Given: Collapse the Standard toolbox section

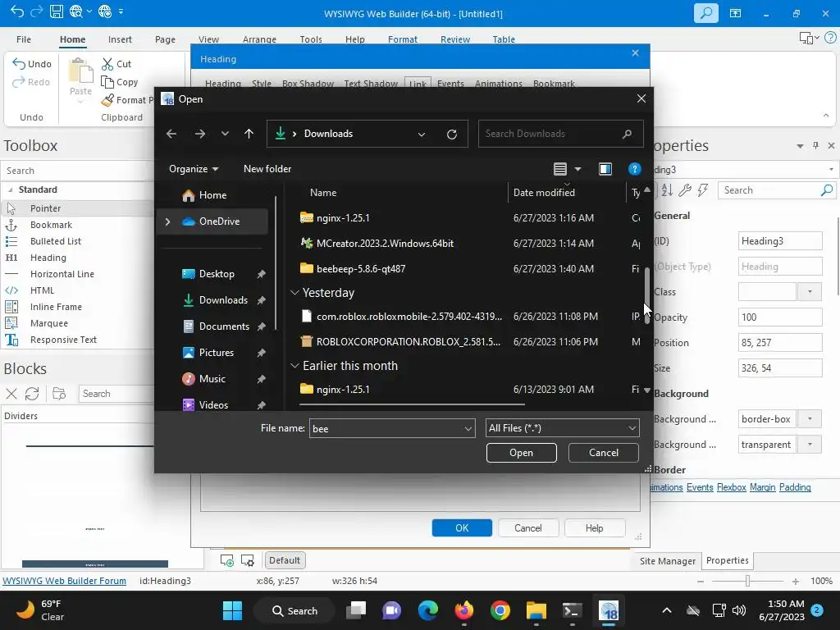Looking at the screenshot, I should (x=10, y=189).
